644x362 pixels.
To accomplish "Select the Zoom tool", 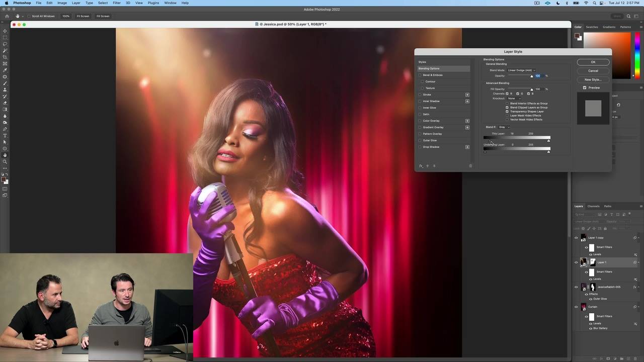I will 5,162.
